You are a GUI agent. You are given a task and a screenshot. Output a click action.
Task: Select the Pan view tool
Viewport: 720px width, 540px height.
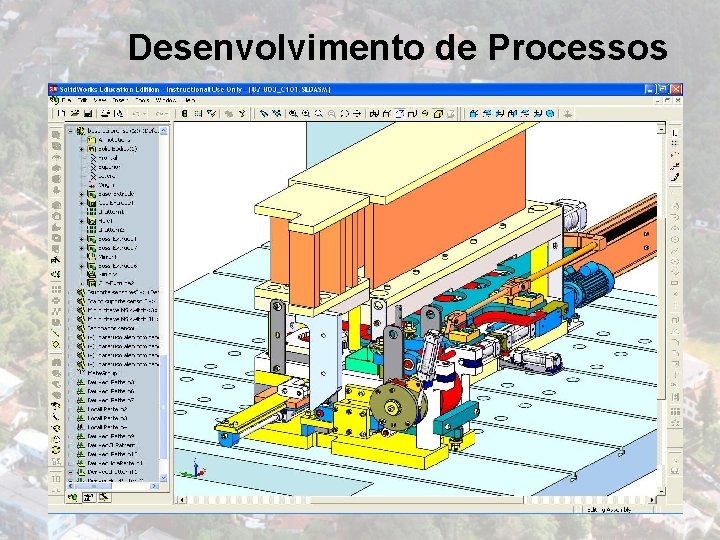coord(357,113)
